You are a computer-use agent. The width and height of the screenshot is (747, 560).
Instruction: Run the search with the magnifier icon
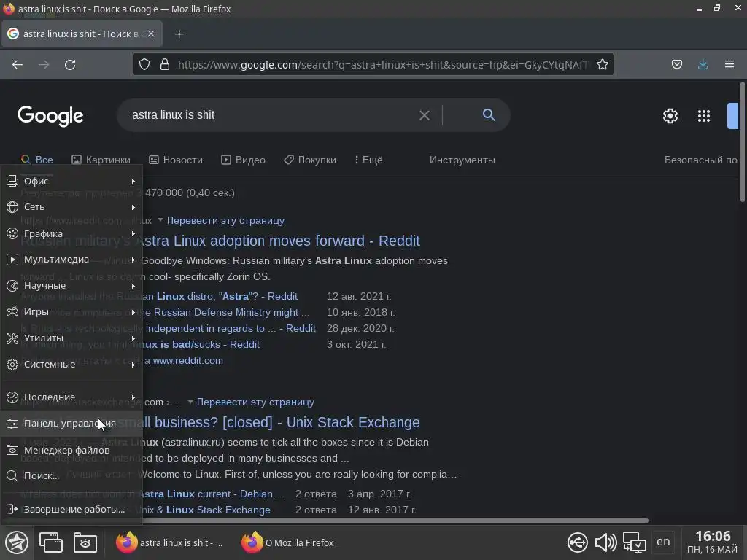click(489, 114)
